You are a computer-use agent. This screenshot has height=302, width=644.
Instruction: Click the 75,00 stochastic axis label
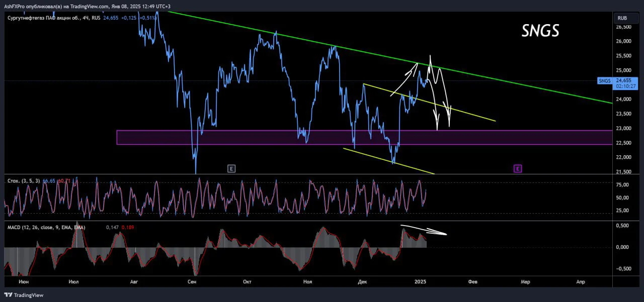coord(623,185)
